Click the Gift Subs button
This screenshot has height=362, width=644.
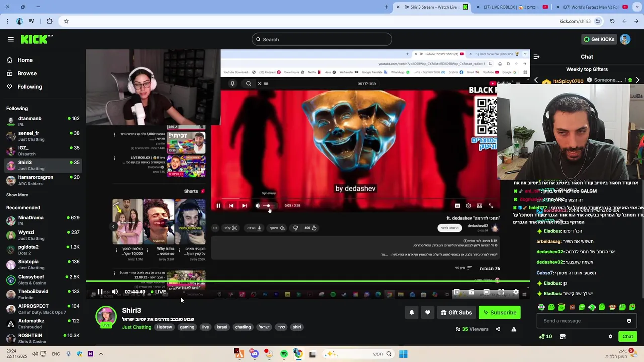[456, 312]
